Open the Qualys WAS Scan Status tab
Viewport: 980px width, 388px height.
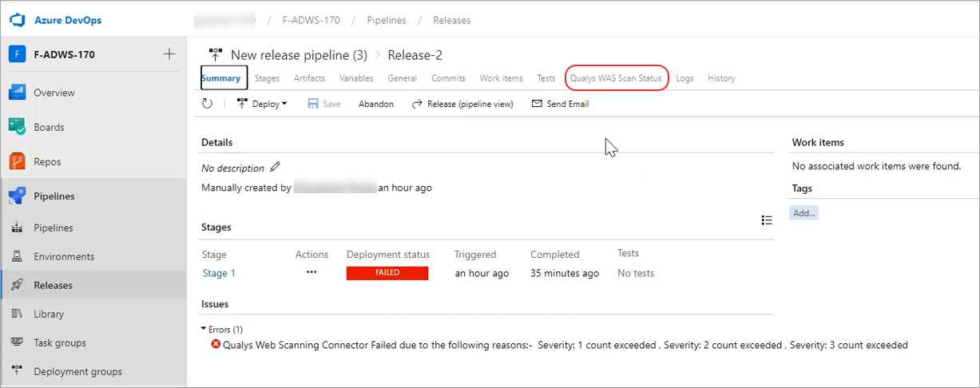(x=616, y=78)
